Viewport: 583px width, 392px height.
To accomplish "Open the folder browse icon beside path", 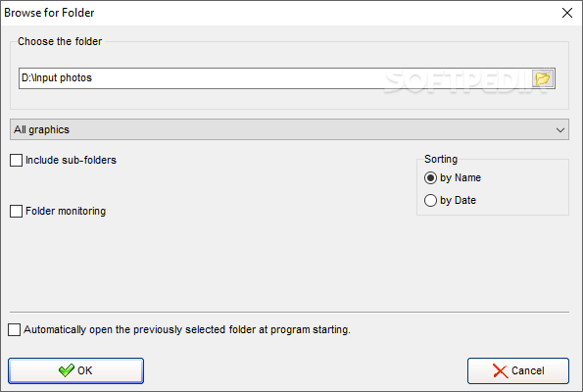I will point(543,78).
